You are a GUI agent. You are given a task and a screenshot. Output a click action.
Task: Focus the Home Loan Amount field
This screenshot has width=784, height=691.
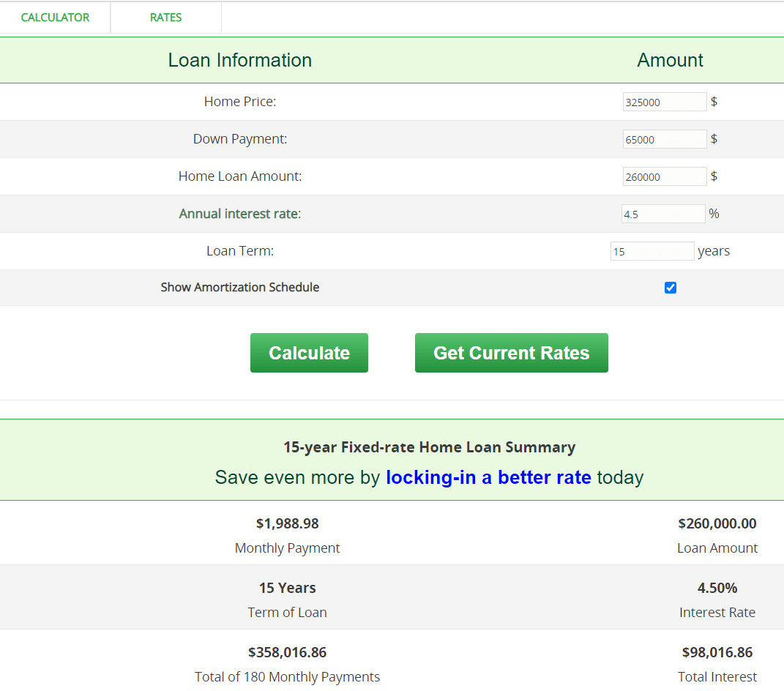pyautogui.click(x=665, y=176)
